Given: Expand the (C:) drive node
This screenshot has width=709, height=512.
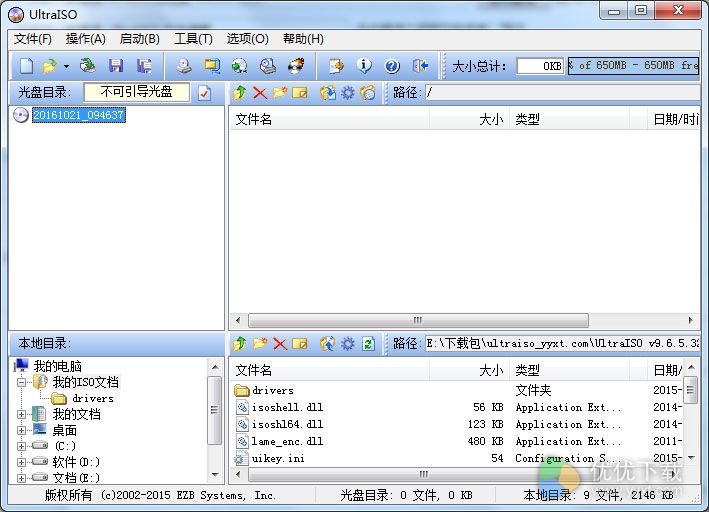Looking at the screenshot, I should click(21, 446).
